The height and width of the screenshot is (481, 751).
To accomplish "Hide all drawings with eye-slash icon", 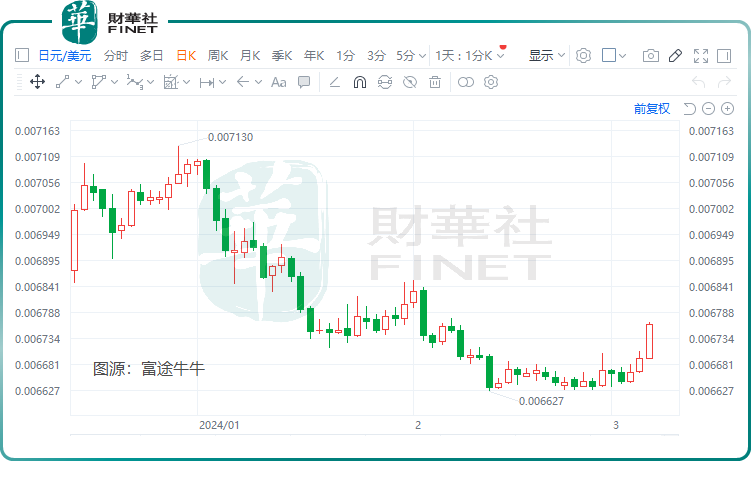I will [x=410, y=82].
